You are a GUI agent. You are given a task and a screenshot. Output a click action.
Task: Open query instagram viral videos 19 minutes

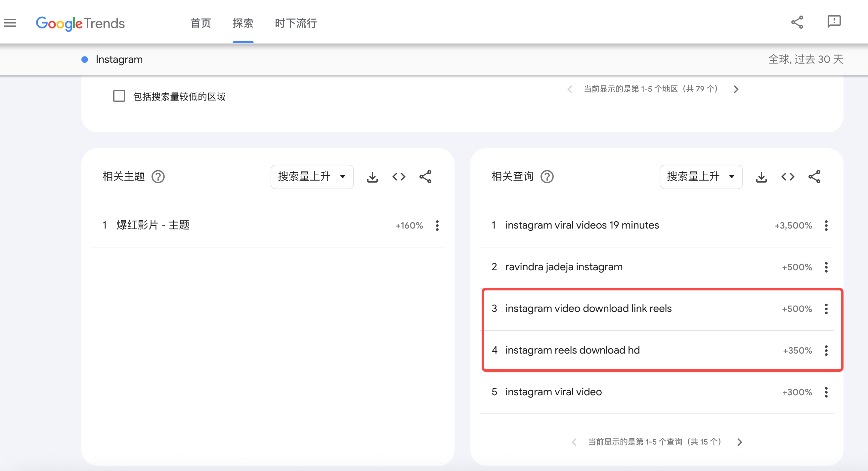coord(582,225)
